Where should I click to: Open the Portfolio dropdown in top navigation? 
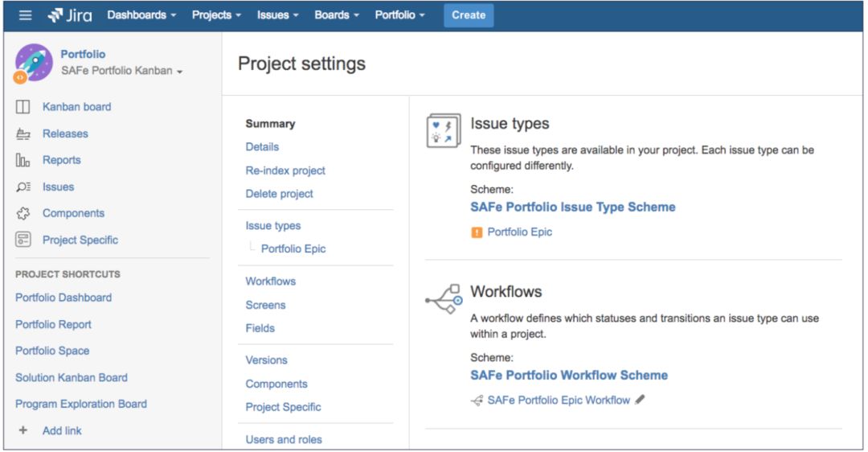(399, 15)
